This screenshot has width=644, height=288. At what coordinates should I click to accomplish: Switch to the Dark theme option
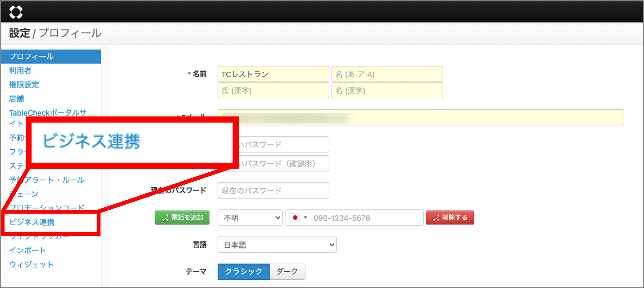pos(287,271)
